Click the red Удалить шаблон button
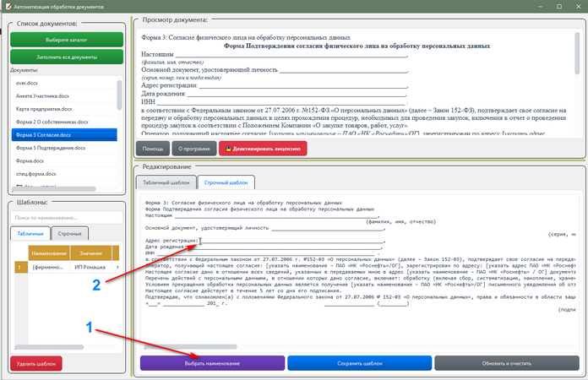The image size is (588, 380). click(x=36, y=363)
